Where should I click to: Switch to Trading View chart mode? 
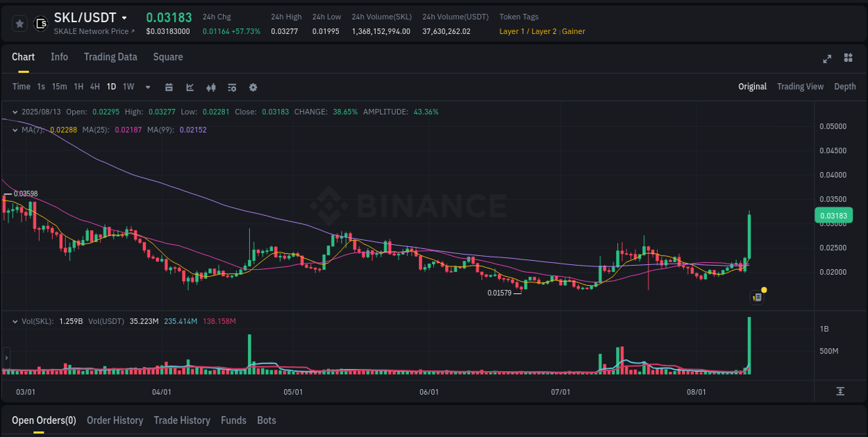coord(800,87)
